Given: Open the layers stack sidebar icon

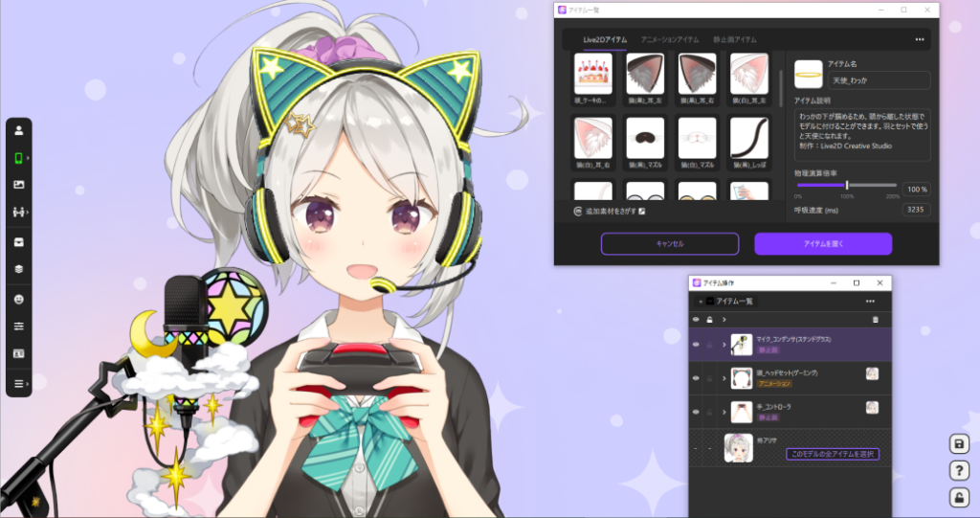Looking at the screenshot, I should [x=19, y=269].
